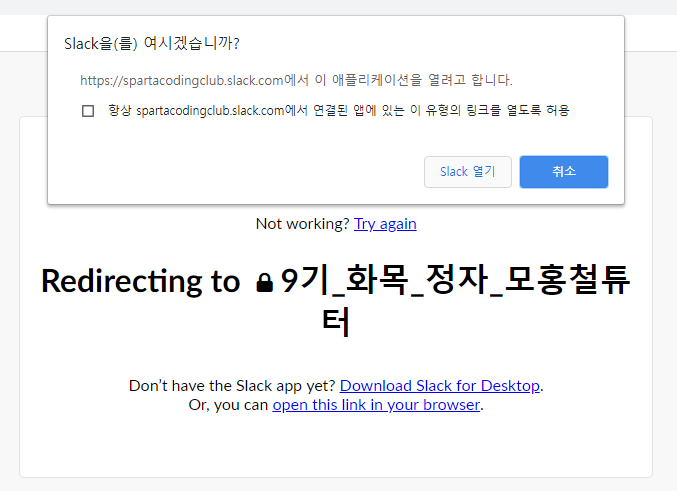Click the 'Slack 열기' button
The height and width of the screenshot is (491, 677).
468,172
